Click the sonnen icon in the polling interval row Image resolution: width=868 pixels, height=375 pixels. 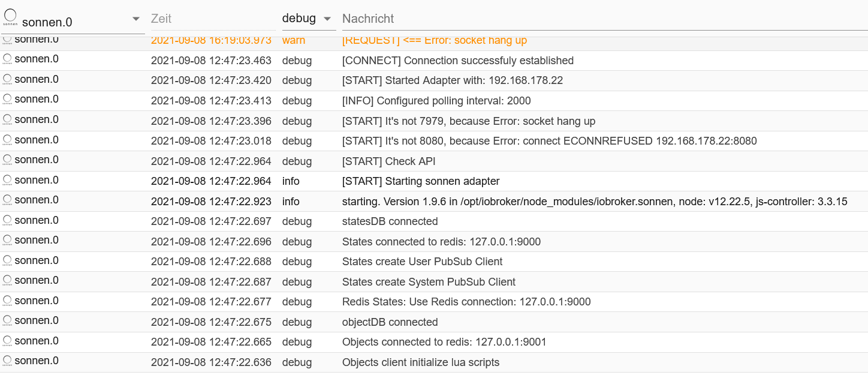tap(7, 100)
